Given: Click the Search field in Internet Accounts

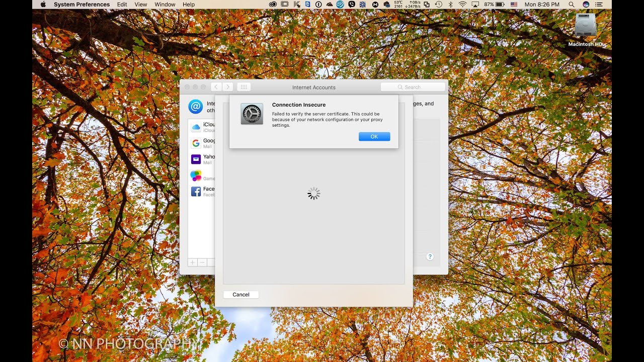Looking at the screenshot, I should [x=413, y=87].
